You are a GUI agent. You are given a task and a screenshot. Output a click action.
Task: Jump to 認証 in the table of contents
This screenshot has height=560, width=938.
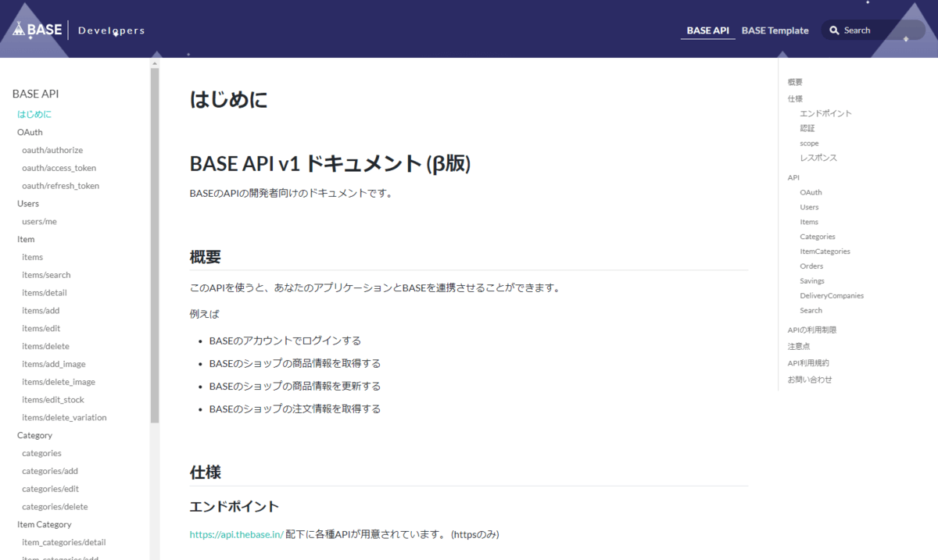807,128
